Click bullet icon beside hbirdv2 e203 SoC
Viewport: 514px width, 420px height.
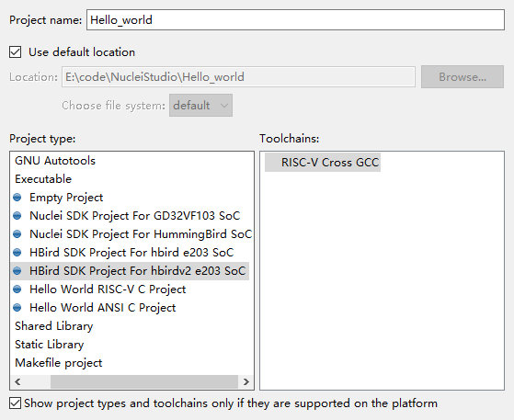(17, 270)
